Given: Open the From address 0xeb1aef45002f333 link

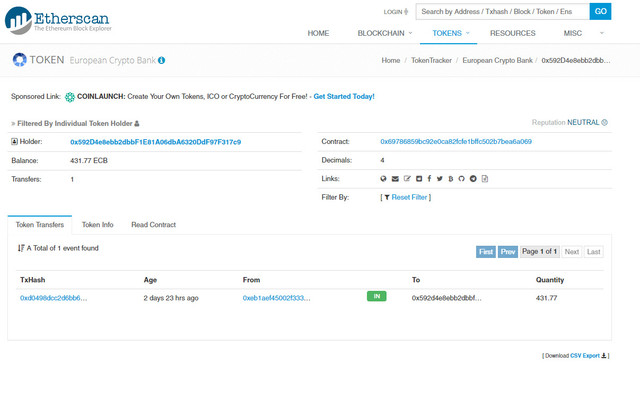Looking at the screenshot, I should coord(276,298).
